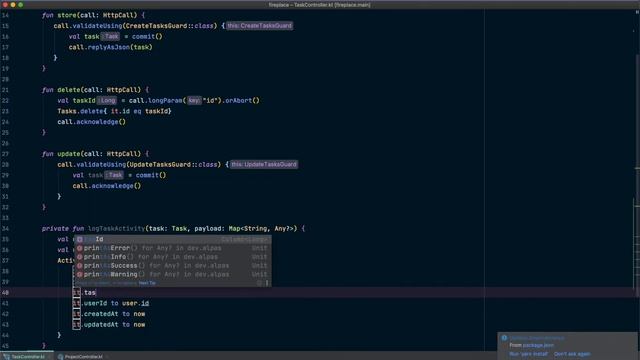Open the package.json link in the notification
The image size is (640, 360).
[x=538, y=345]
